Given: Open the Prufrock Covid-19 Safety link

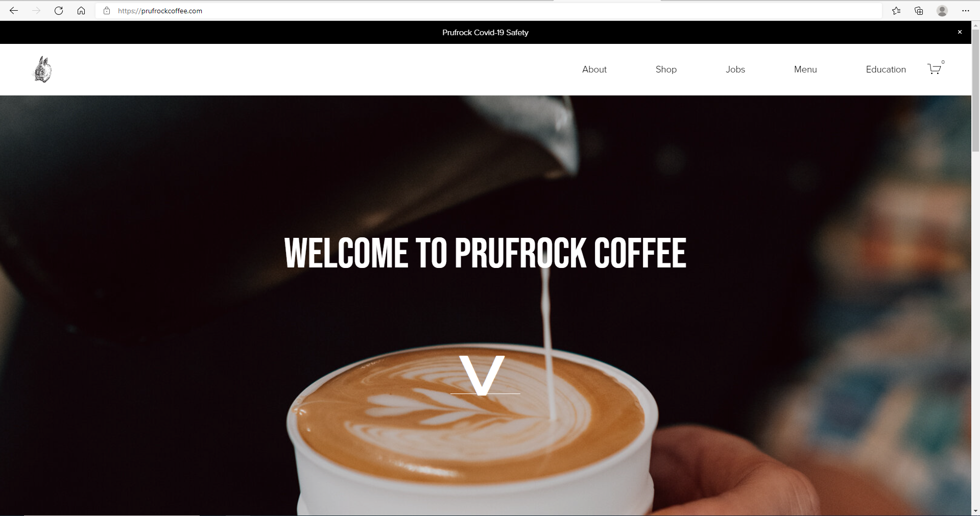Looking at the screenshot, I should tap(485, 33).
